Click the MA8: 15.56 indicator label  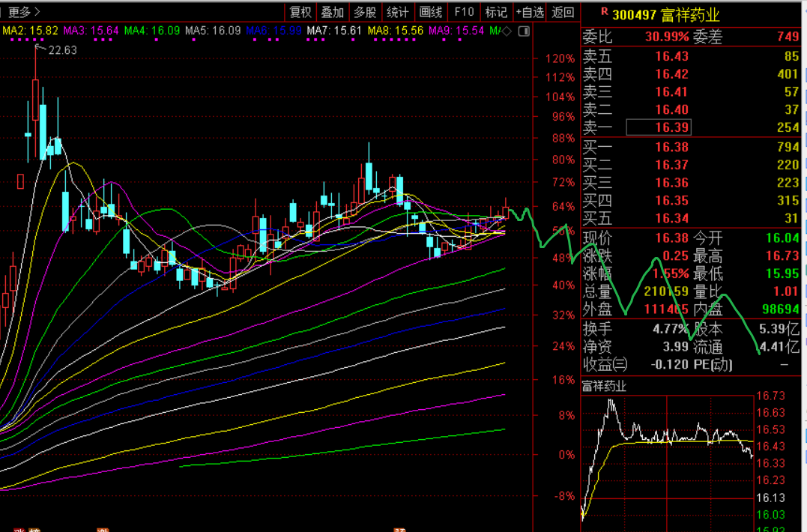(396, 31)
